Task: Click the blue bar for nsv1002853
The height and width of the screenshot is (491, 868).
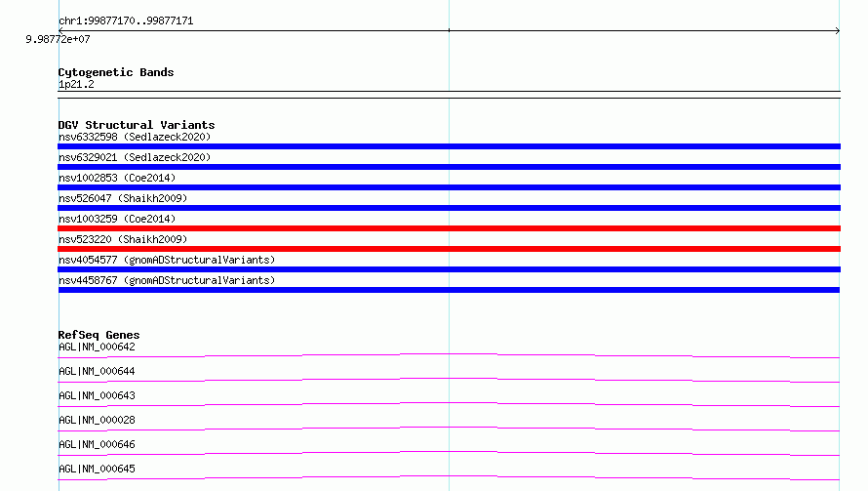Action: [449, 187]
